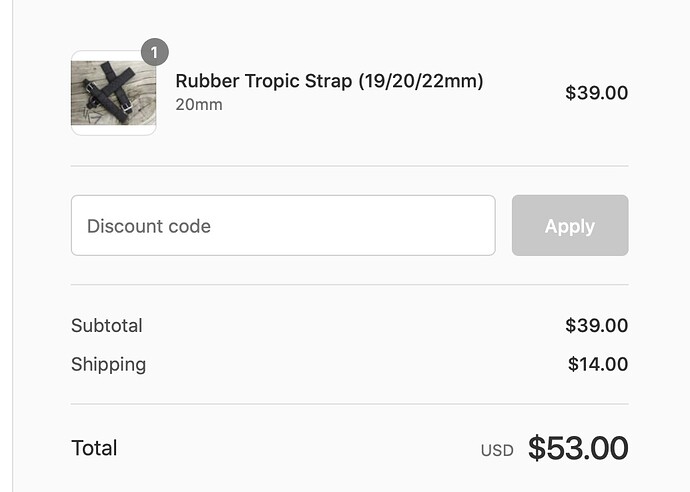This screenshot has height=492, width=690.
Task: Click the divider line above the Total row
Action: pyautogui.click(x=349, y=404)
